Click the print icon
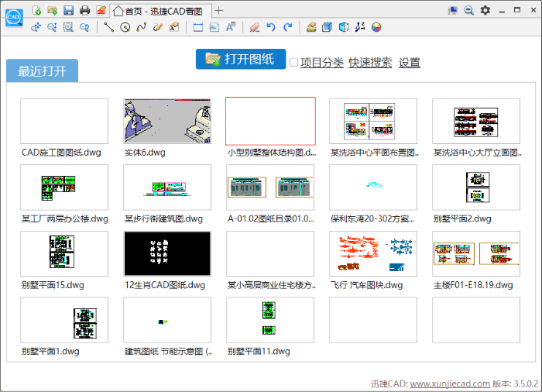 (x=84, y=10)
